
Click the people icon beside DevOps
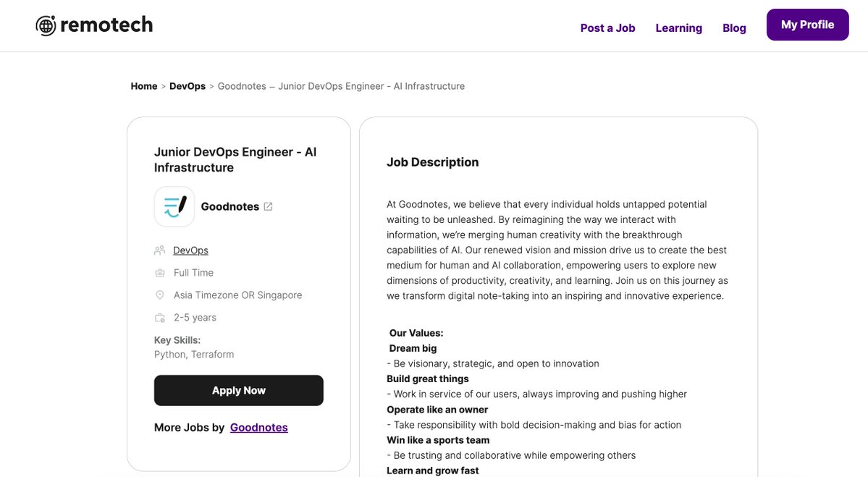click(159, 250)
